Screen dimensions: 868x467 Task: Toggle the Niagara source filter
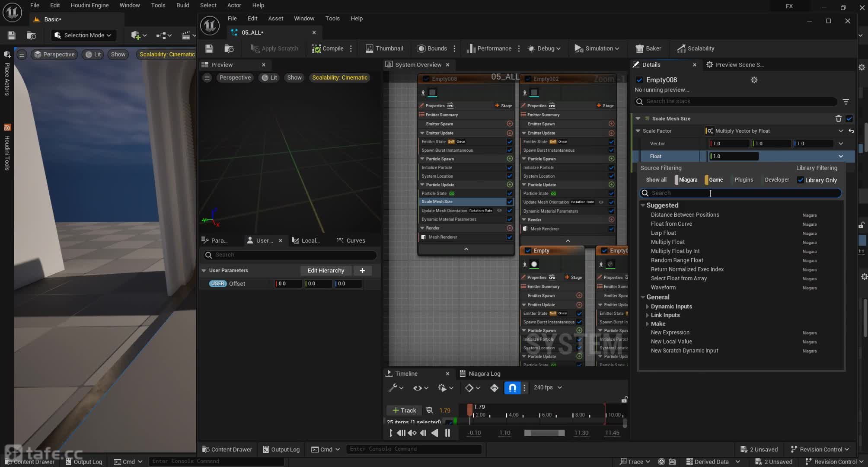tap(687, 180)
